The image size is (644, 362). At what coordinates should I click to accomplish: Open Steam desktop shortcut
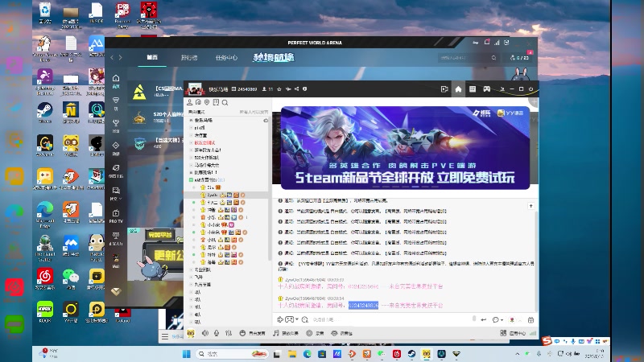[45, 113]
